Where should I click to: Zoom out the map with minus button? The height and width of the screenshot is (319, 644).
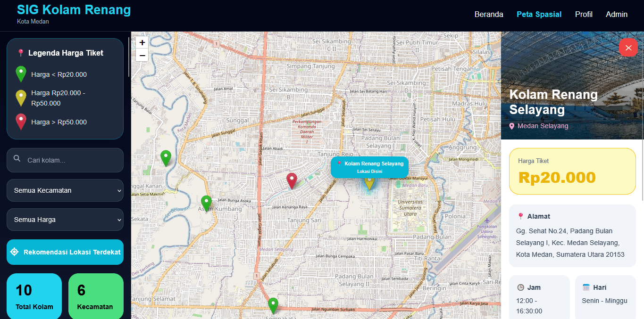(x=142, y=55)
